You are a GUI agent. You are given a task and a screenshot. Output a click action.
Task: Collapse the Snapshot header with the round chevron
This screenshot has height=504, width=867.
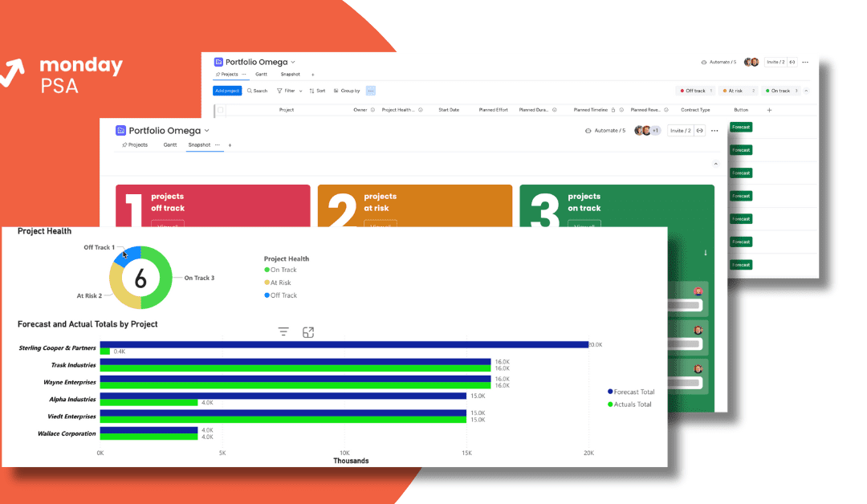(x=715, y=164)
